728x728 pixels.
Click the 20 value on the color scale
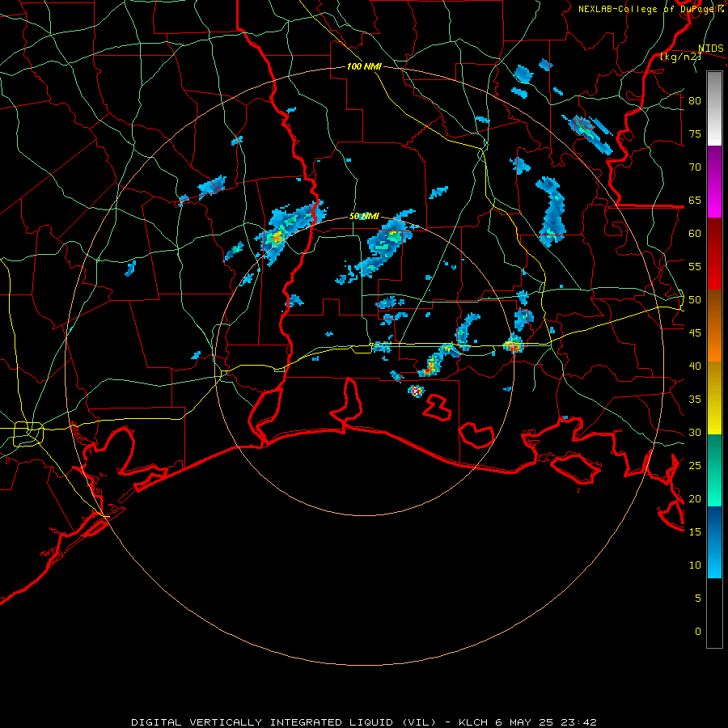pos(695,498)
